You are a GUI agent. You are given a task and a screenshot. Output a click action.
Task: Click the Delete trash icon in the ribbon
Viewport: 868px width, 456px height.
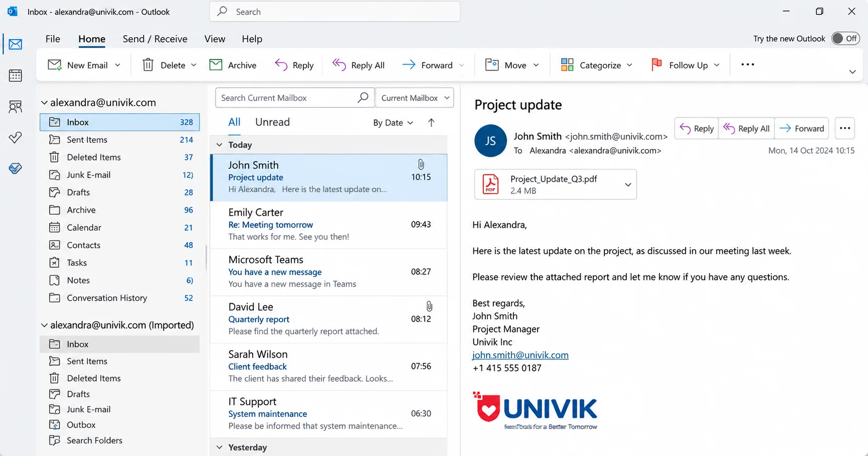point(148,65)
